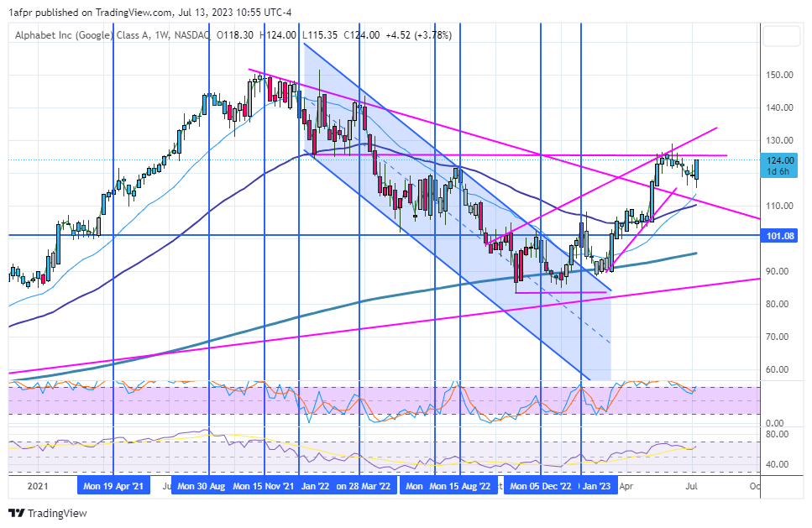Click the Jan '23 date label

[x=597, y=486]
